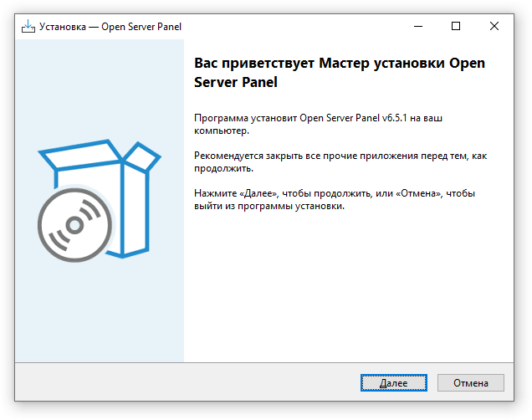Click the word «Далее» in the instructions
Screen dimensions: 532x420
click(x=258, y=193)
